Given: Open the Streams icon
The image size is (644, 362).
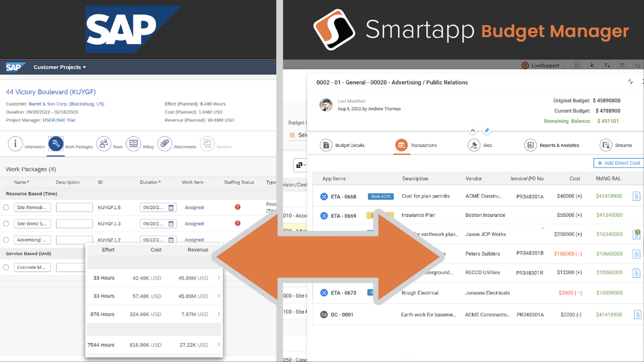Looking at the screenshot, I should click(x=606, y=145).
